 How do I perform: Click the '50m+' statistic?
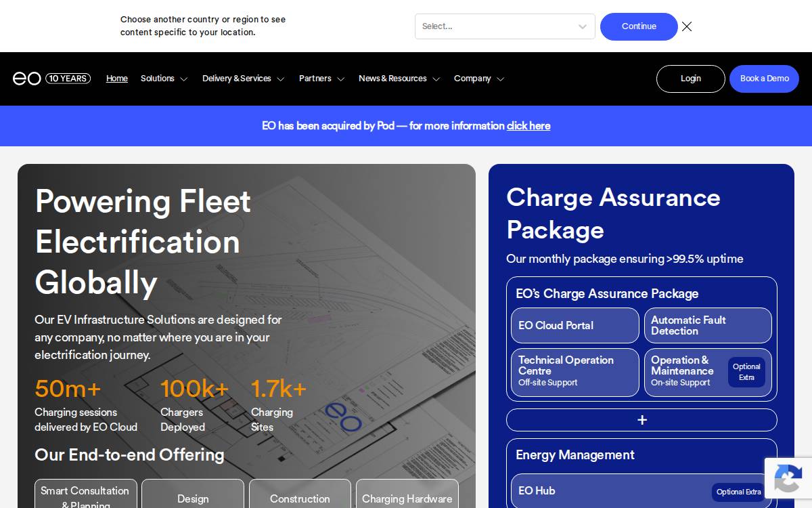tap(68, 389)
